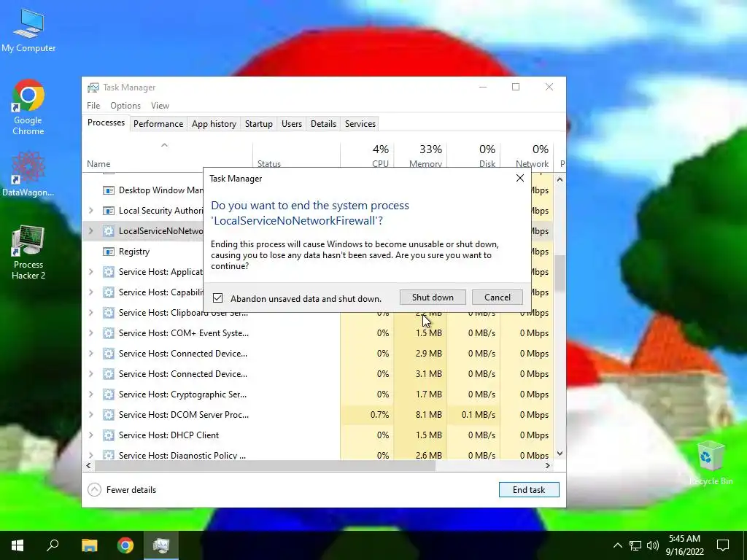
Task: Expand Service Host: Applicat... row
Action: (x=91, y=272)
